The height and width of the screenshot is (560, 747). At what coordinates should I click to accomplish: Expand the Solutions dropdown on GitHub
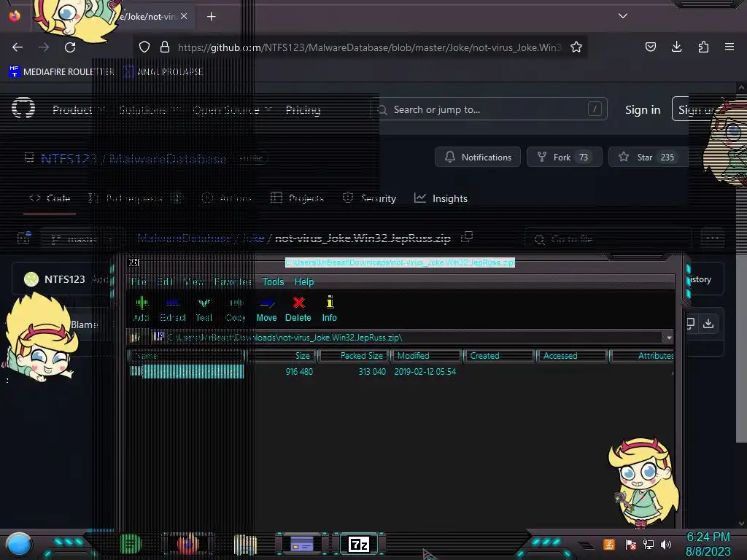(x=149, y=110)
